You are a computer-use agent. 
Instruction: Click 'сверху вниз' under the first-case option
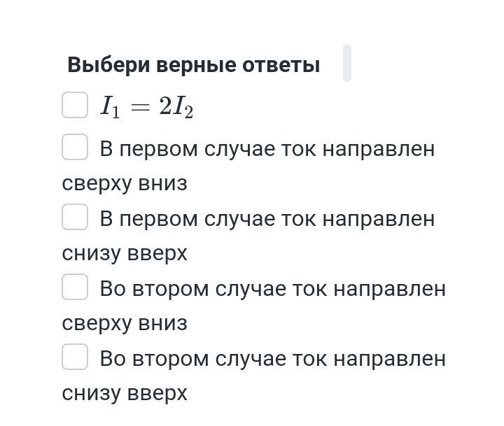click(x=125, y=183)
